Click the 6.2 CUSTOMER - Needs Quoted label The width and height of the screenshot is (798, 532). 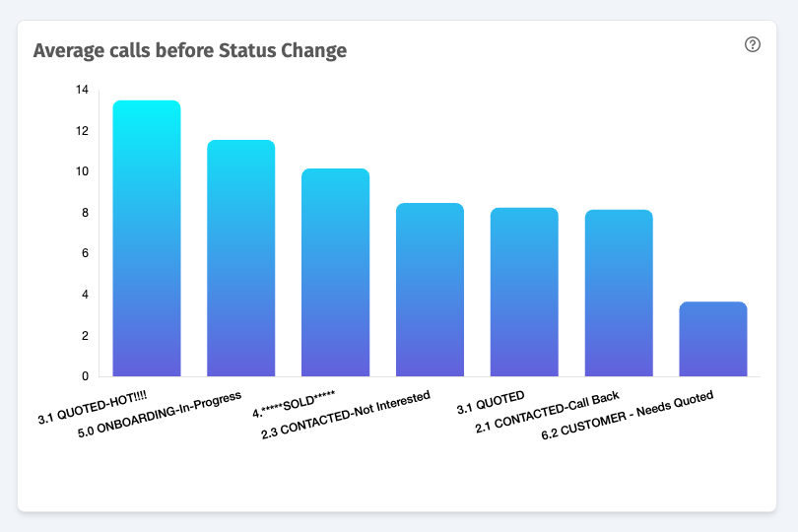pyautogui.click(x=628, y=415)
